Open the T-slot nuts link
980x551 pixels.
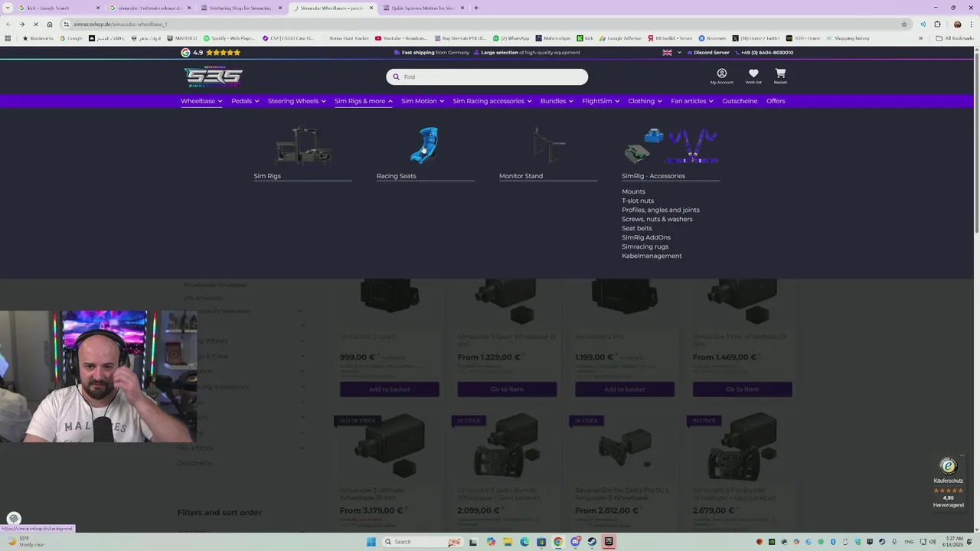tap(638, 201)
